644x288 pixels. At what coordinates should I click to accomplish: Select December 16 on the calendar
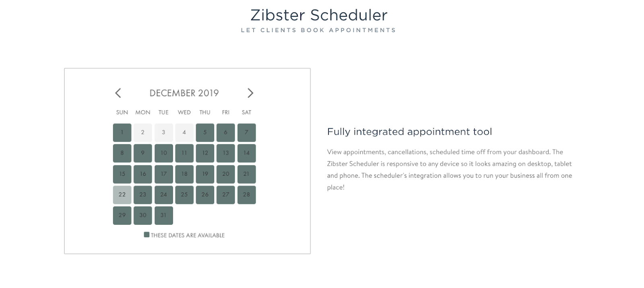(142, 174)
